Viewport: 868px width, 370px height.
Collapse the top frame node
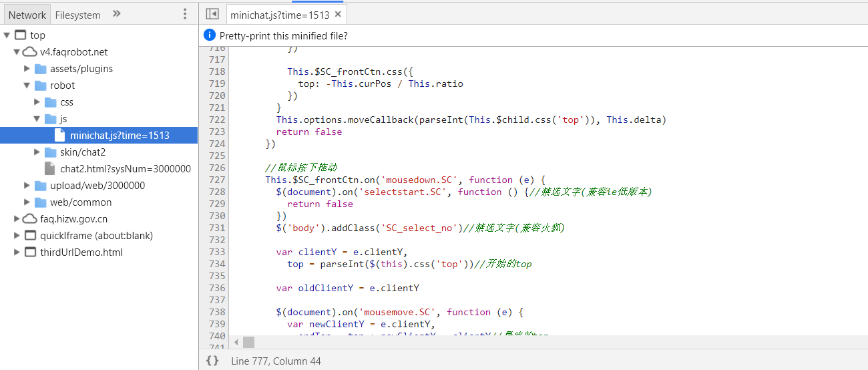point(7,35)
